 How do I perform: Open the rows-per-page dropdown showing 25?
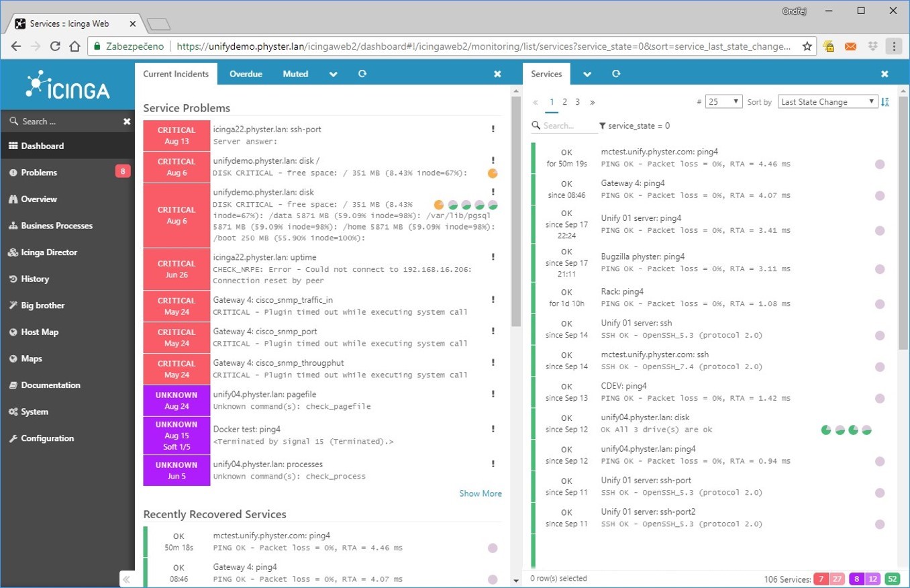click(x=723, y=101)
